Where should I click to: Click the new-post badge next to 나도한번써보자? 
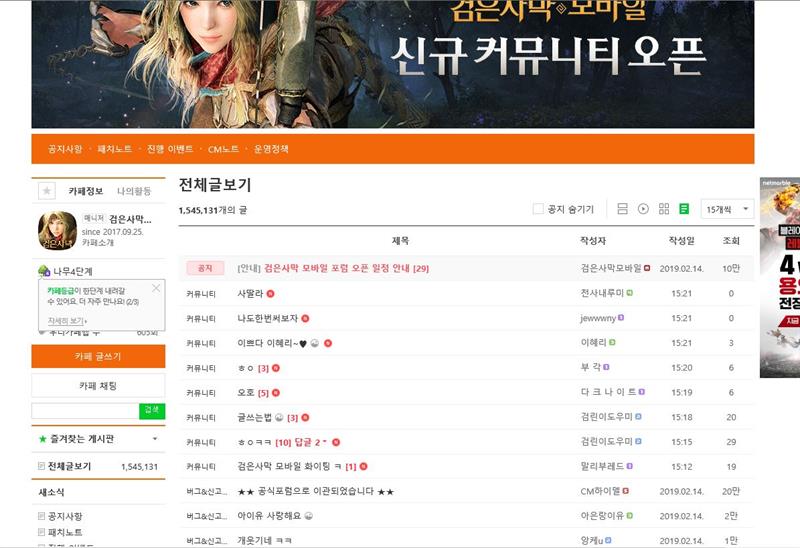(305, 318)
